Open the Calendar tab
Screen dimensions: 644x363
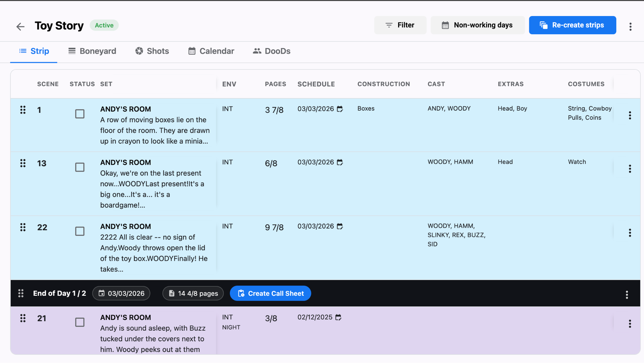tap(211, 51)
